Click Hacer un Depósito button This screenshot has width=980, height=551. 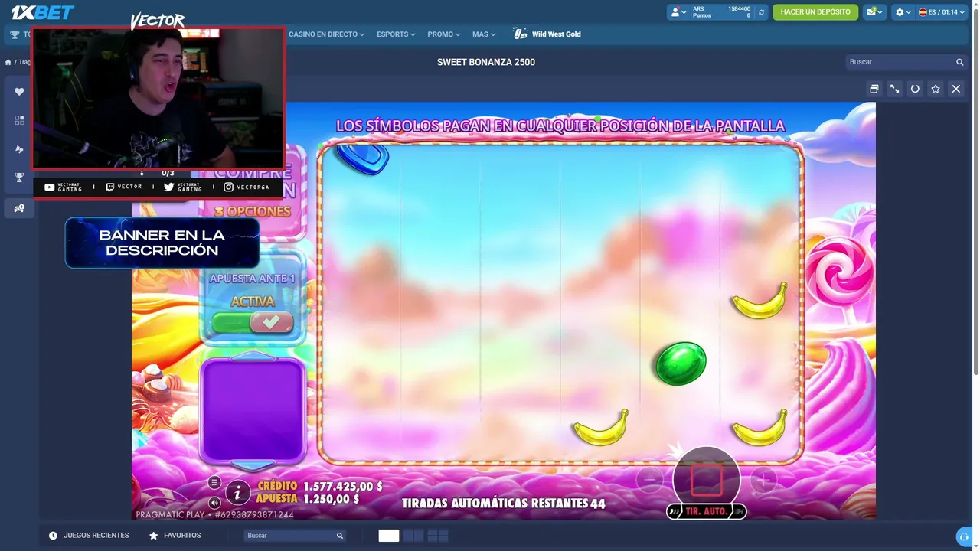coord(815,12)
